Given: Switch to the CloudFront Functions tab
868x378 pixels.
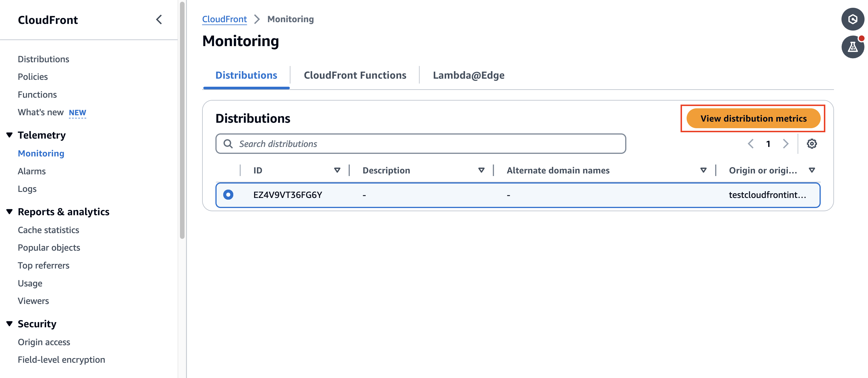Looking at the screenshot, I should [x=355, y=75].
